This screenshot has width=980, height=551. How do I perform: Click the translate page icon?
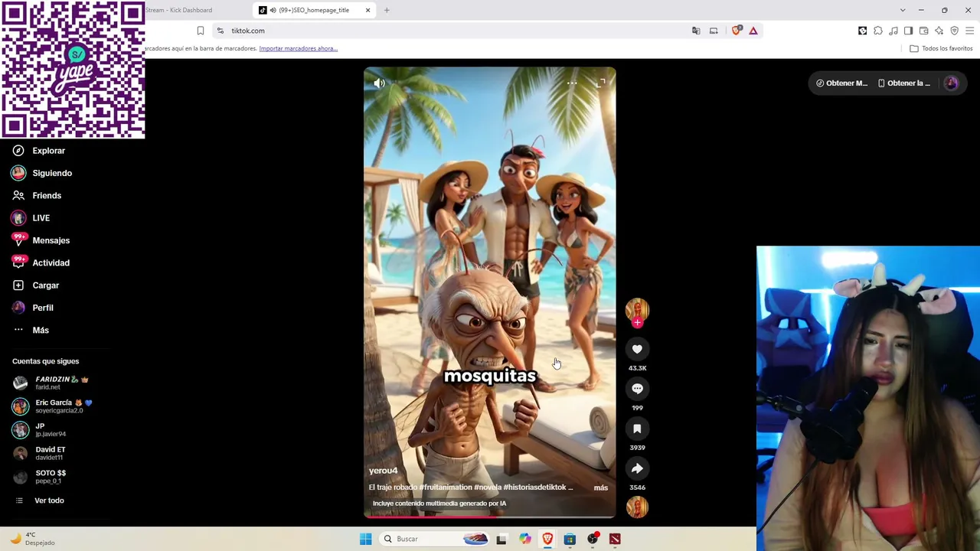[696, 31]
